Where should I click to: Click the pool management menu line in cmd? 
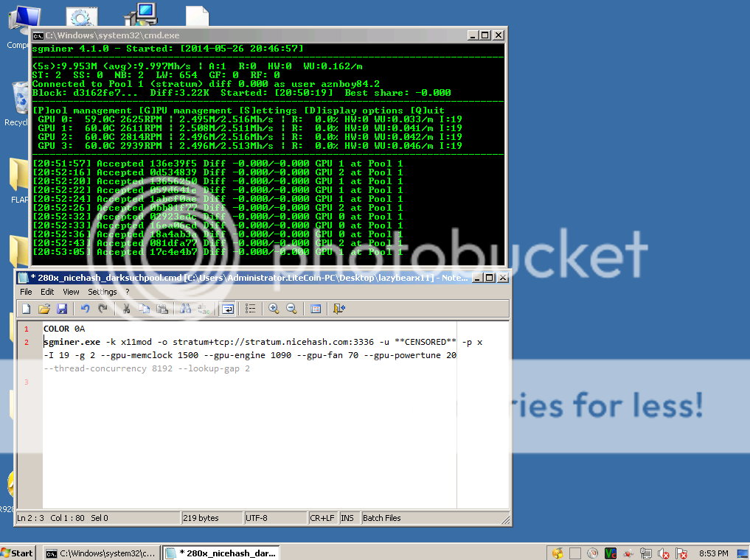(238, 111)
